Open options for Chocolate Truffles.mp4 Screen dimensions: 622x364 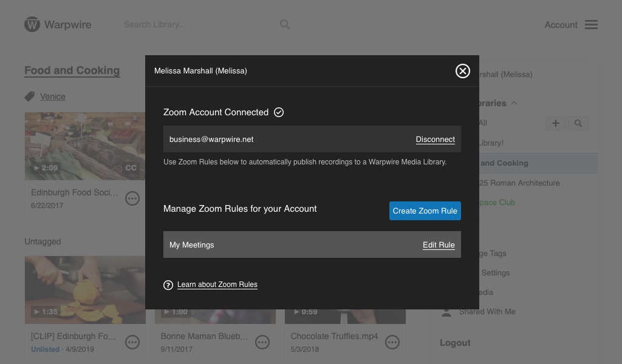(x=392, y=342)
